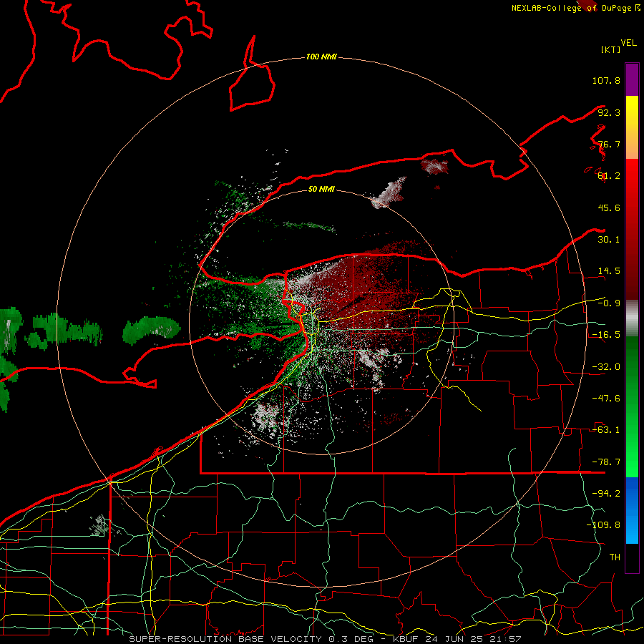
Task: Click the blue segment of the color bar
Action: [632, 510]
